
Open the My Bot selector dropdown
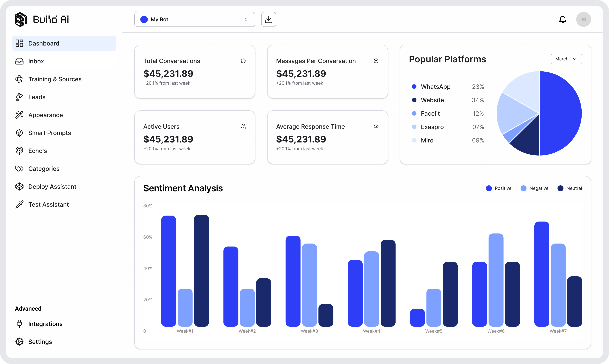tap(195, 19)
